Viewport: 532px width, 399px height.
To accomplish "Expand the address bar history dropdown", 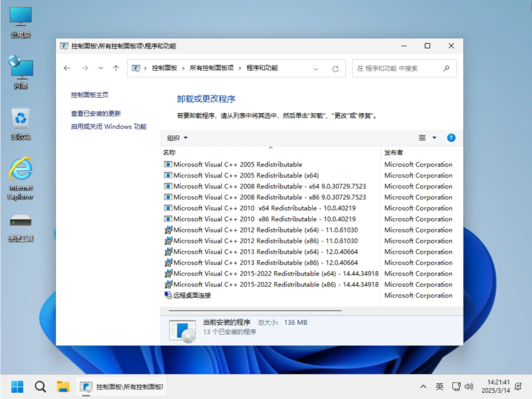I will tap(315, 69).
